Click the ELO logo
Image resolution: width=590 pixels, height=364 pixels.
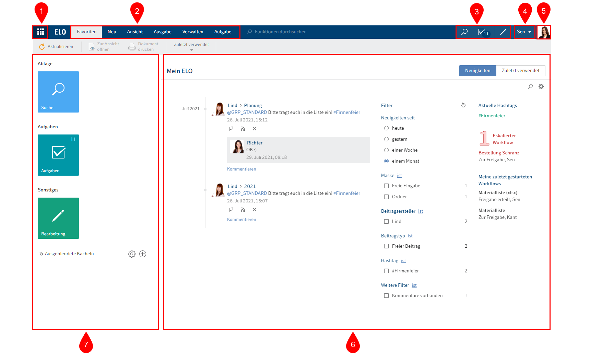(60, 32)
